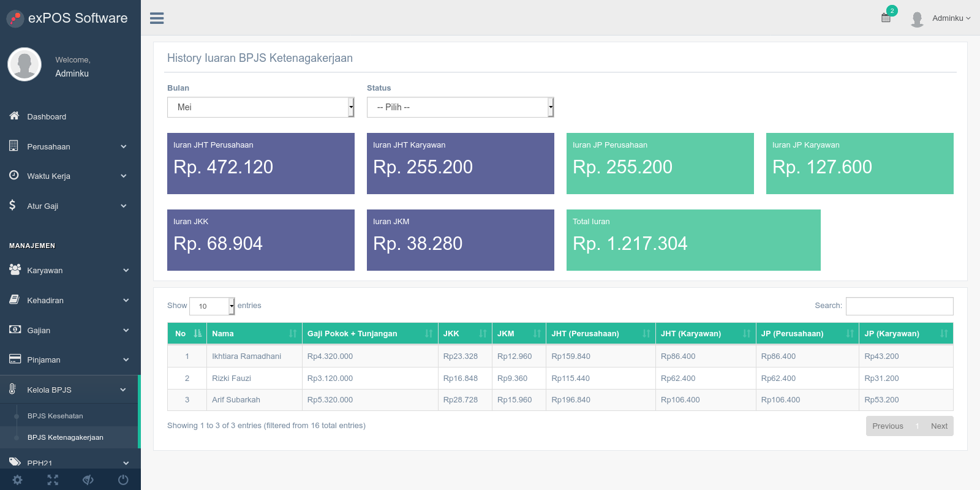Click the settings gear icon at sidebar bottom

[18, 480]
